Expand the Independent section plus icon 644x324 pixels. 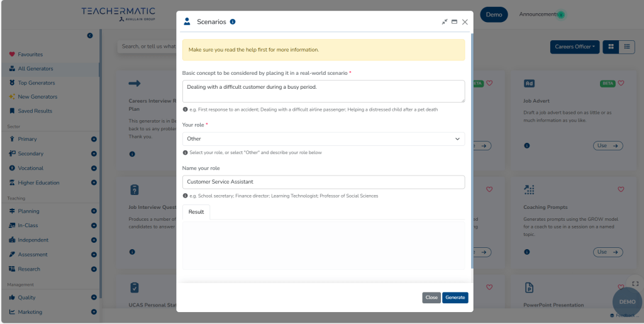(94, 240)
